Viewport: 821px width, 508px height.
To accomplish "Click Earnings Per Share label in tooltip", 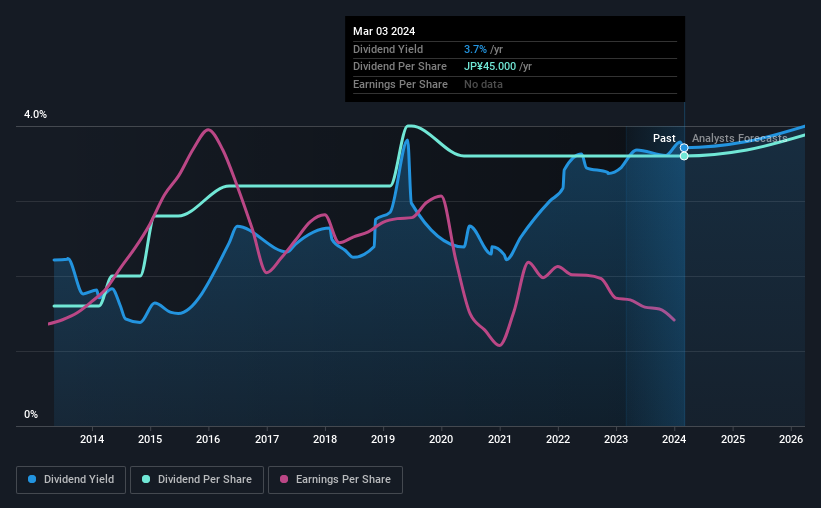I will coord(400,84).
